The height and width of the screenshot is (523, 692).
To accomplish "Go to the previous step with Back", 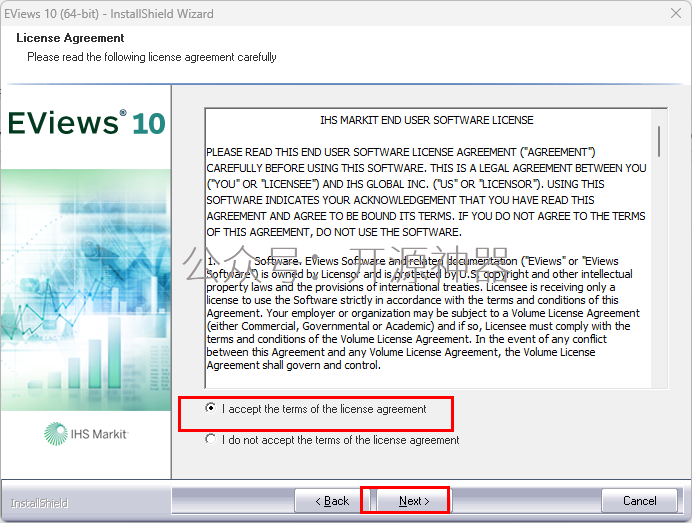I will click(x=332, y=500).
